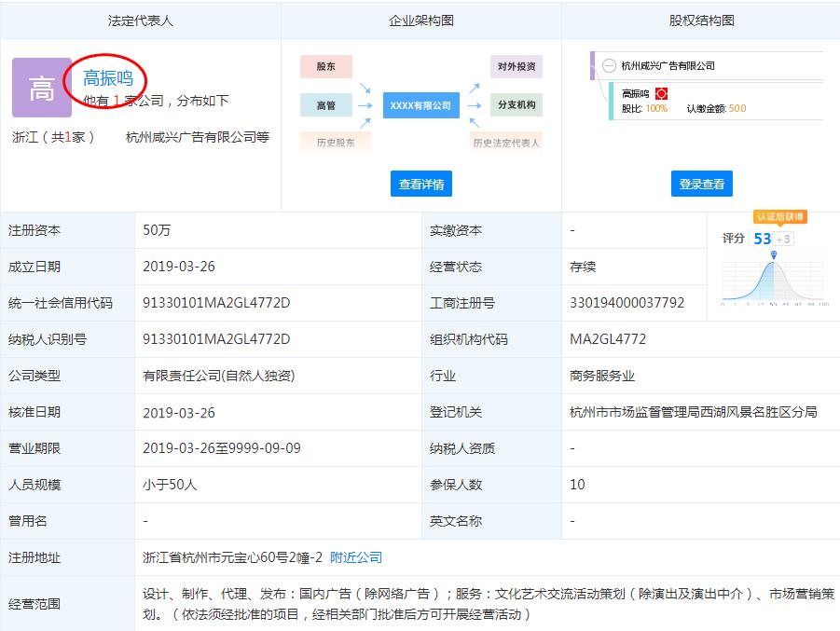Click the 高管 box in structure diagram
The width and height of the screenshot is (840, 631).
click(x=325, y=105)
